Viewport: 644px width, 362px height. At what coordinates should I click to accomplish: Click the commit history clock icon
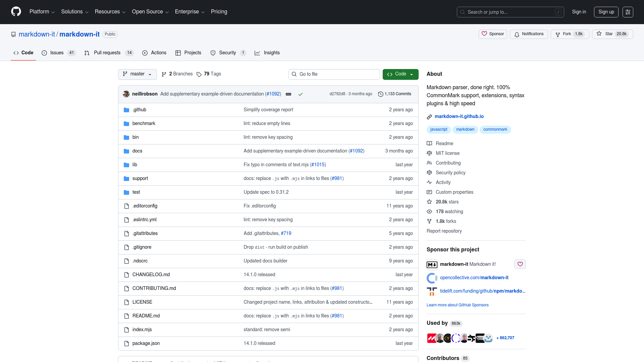(380, 94)
